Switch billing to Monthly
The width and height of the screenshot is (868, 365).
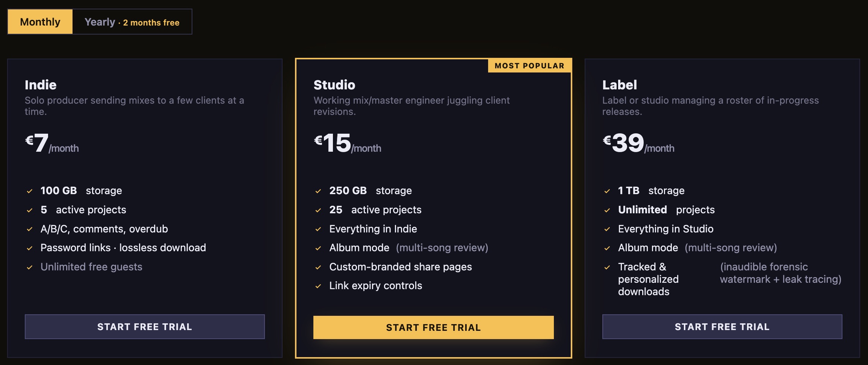[x=40, y=22]
